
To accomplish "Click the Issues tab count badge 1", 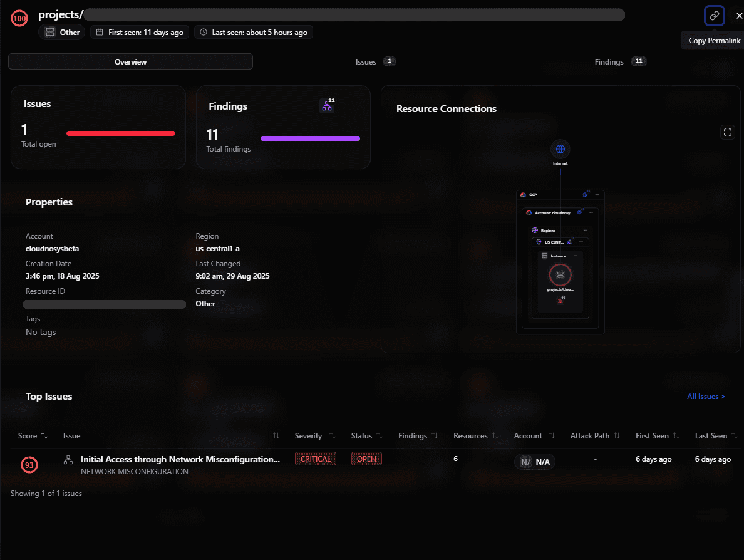I will (x=389, y=61).
